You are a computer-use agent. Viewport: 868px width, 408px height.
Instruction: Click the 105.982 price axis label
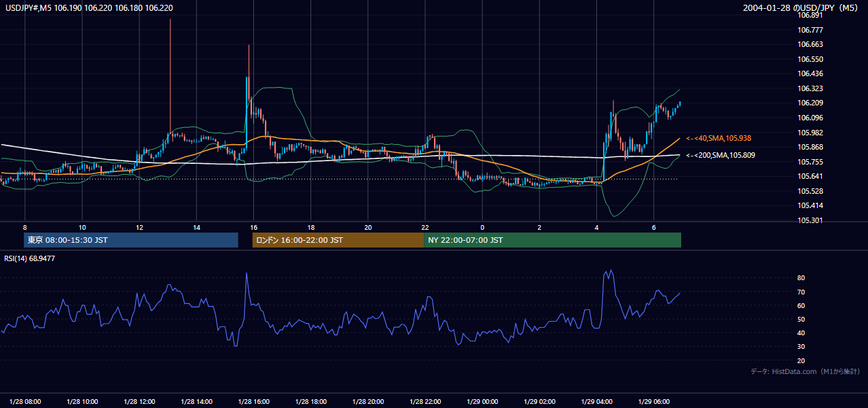810,133
